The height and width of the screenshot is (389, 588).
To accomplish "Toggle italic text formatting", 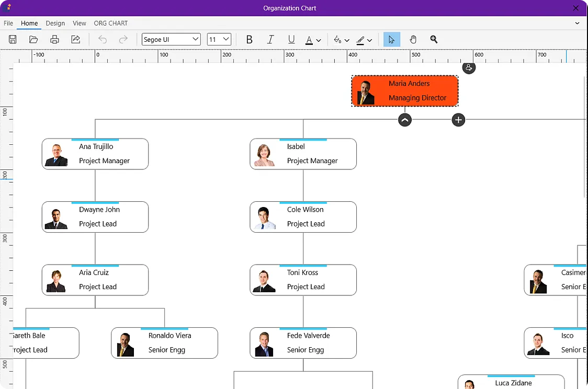I will (x=270, y=39).
